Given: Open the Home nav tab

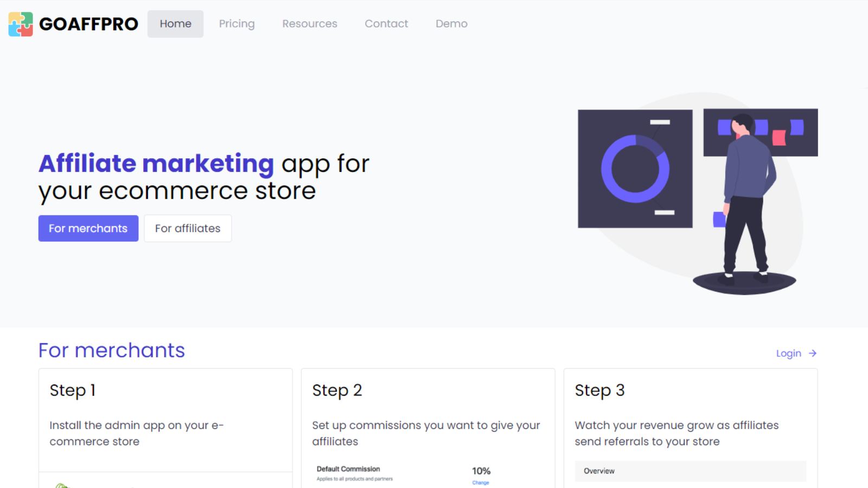Looking at the screenshot, I should pyautogui.click(x=175, y=24).
